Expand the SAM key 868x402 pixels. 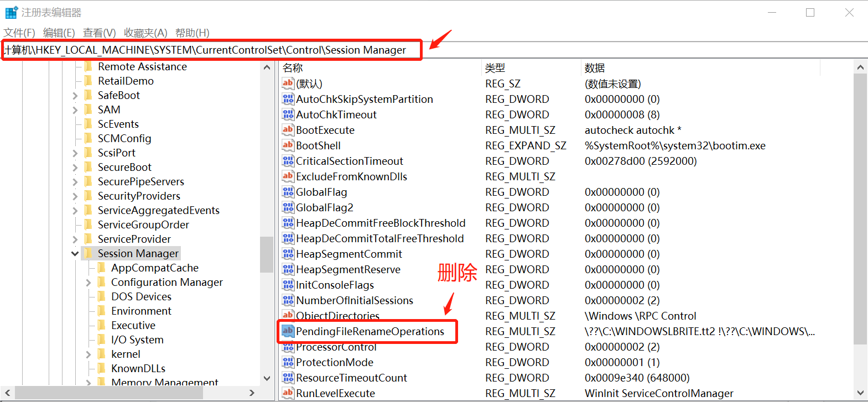75,110
